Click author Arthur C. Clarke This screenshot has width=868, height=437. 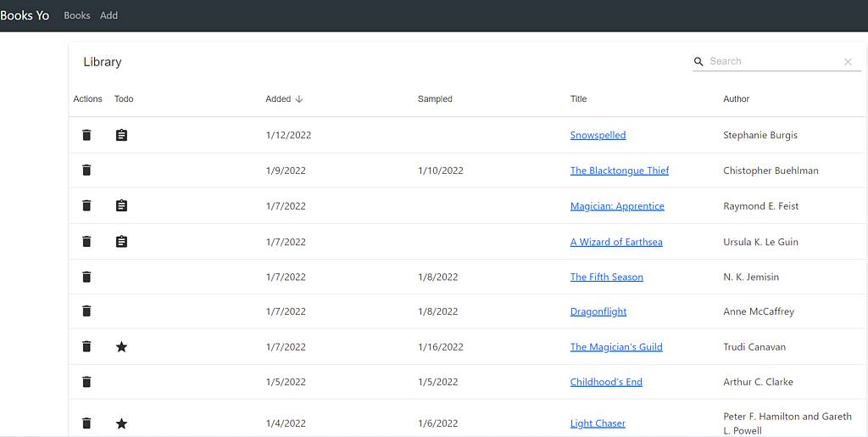pyautogui.click(x=758, y=382)
